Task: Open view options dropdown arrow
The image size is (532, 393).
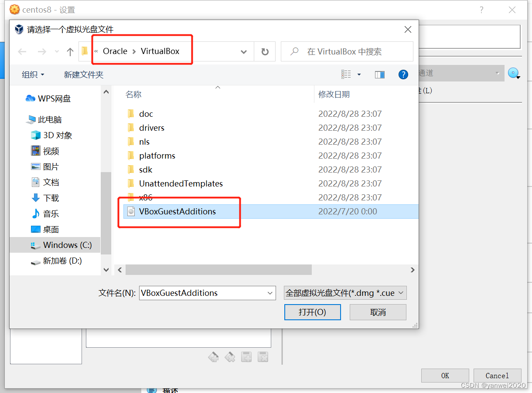Action: 359,75
